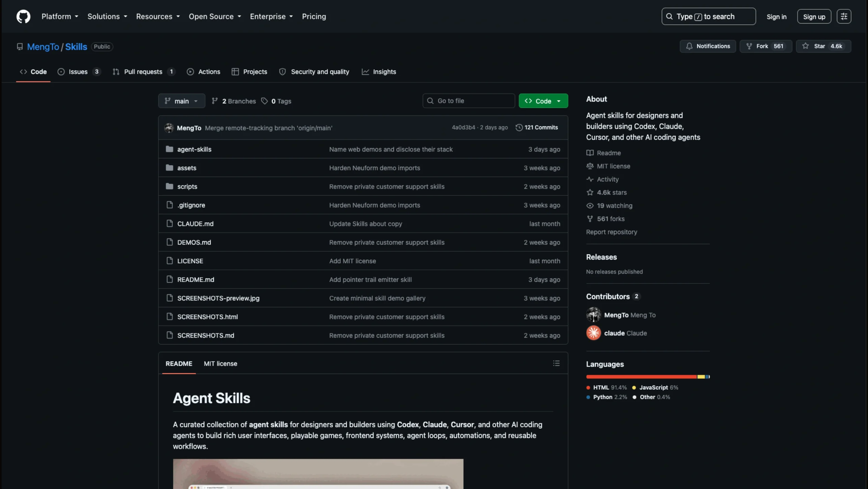
Task: Click the Notifications button
Action: tap(708, 46)
